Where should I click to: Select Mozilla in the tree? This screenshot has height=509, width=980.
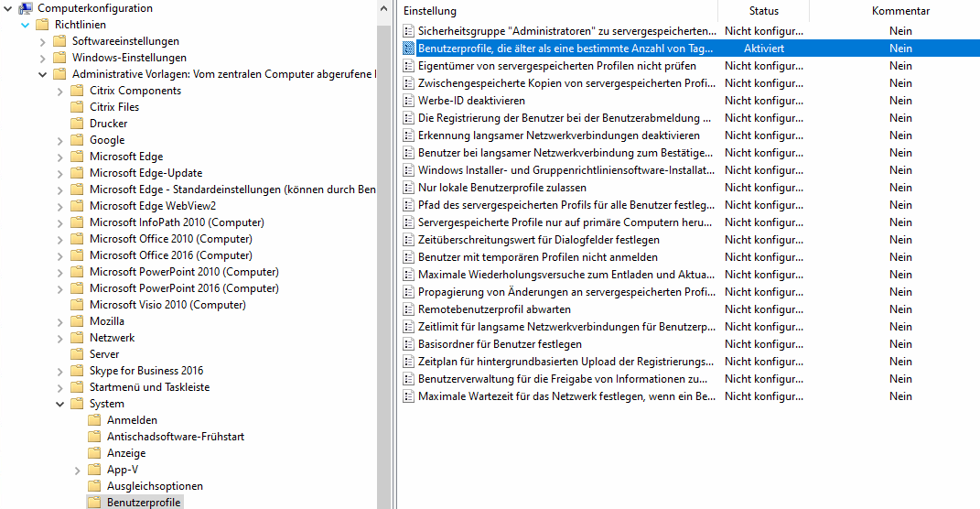point(106,321)
